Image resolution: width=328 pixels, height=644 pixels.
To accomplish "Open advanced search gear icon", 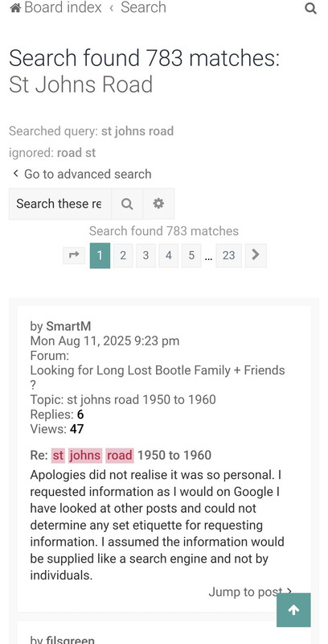I will [x=158, y=204].
